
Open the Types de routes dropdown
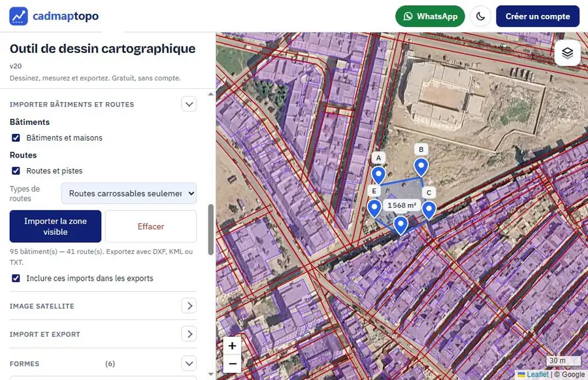tap(129, 194)
